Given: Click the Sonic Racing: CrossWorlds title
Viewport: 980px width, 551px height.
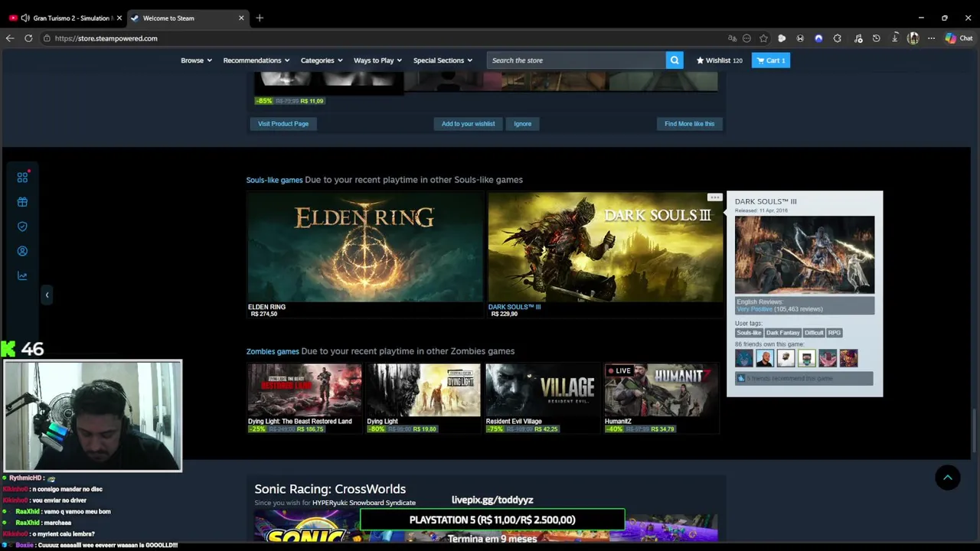Looking at the screenshot, I should coord(330,489).
